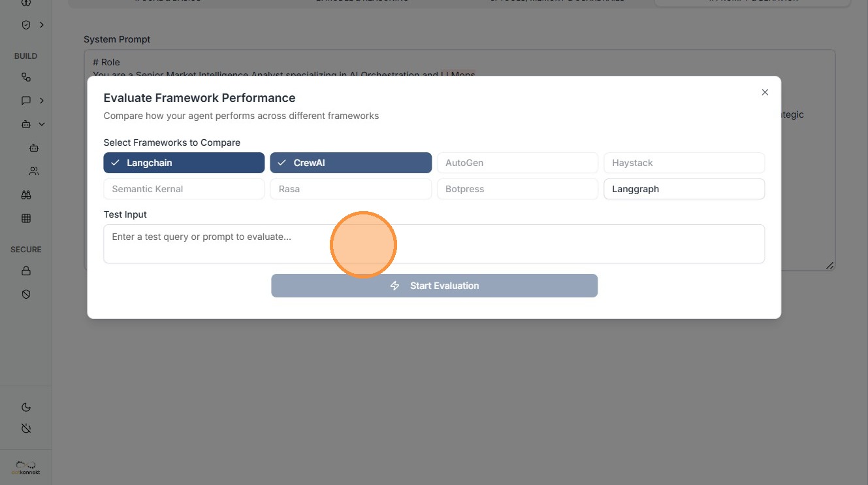Image resolution: width=868 pixels, height=485 pixels.
Task: Expand the chat sidebar submenu chevron
Action: click(42, 101)
